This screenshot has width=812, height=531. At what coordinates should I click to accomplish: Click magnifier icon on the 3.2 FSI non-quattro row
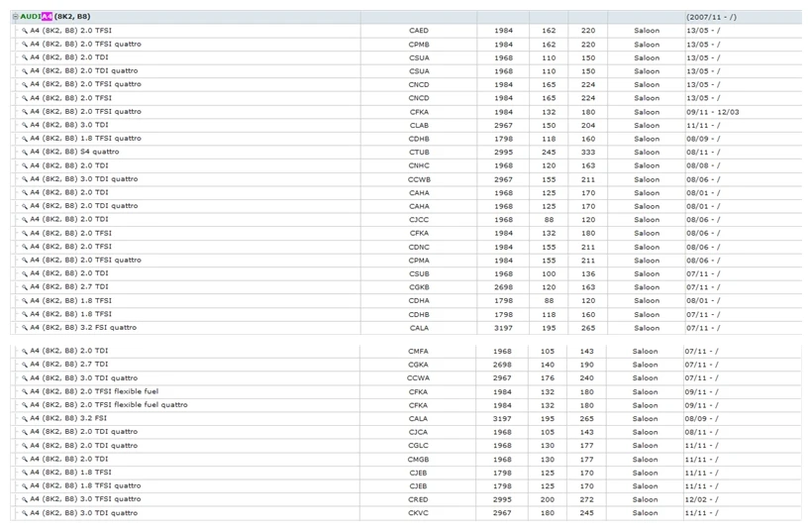(x=25, y=419)
